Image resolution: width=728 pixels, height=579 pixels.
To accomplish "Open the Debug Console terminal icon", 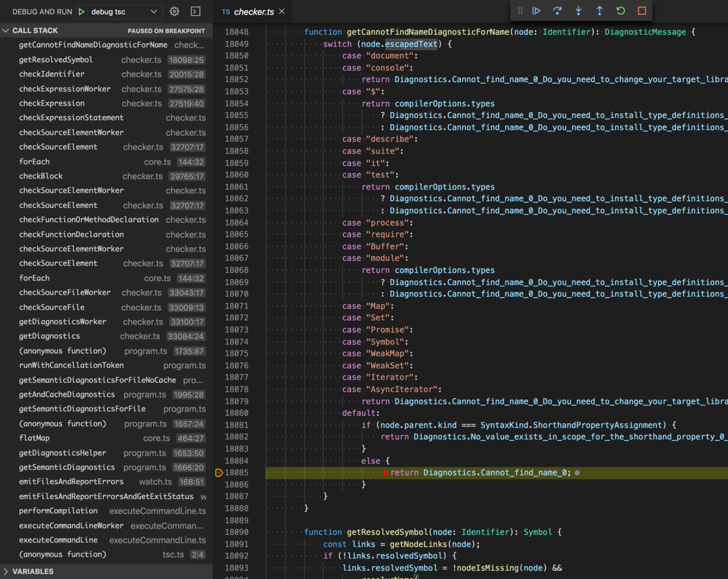I will 196,12.
